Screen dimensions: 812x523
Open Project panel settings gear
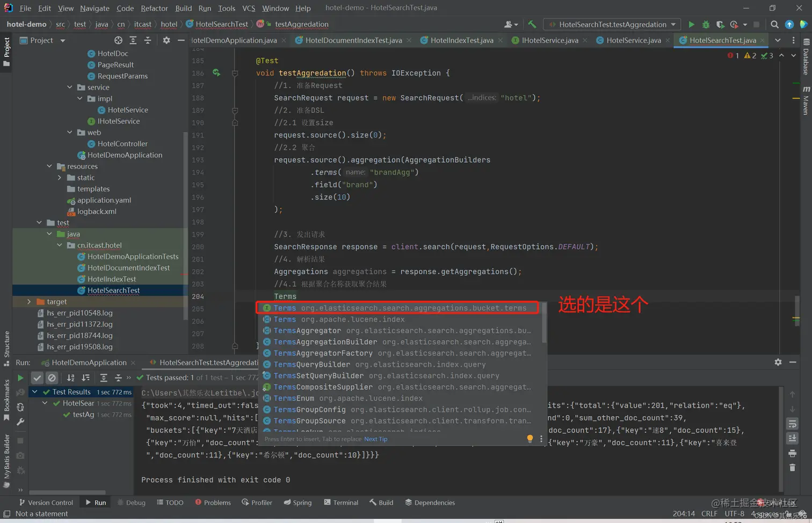(x=166, y=40)
